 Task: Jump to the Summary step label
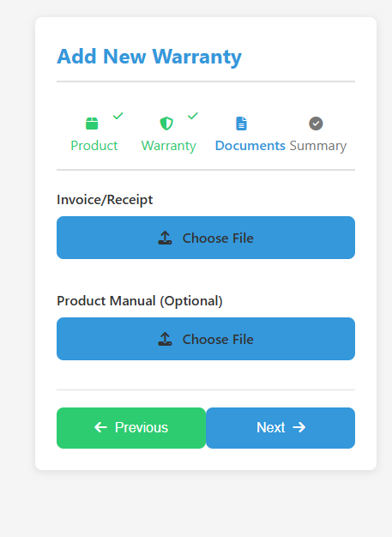point(318,146)
